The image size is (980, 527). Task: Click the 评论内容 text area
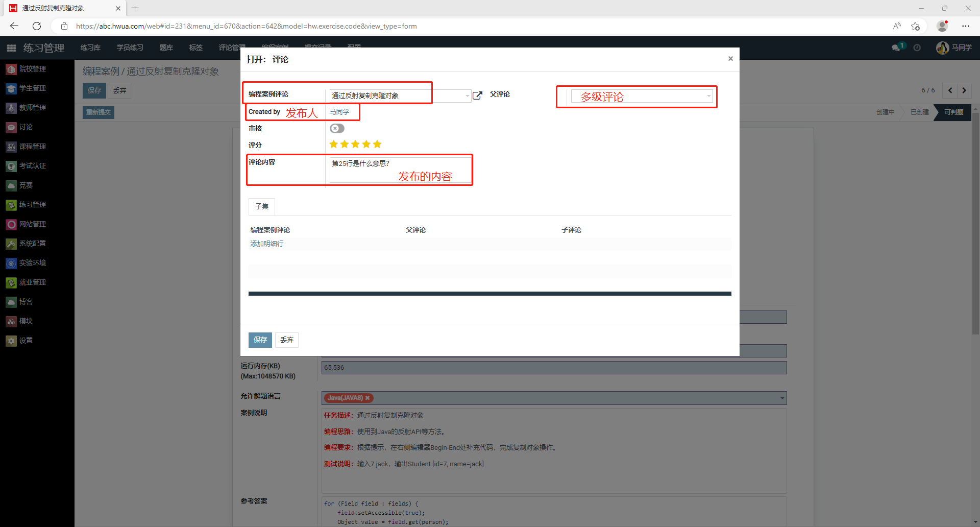(401, 170)
